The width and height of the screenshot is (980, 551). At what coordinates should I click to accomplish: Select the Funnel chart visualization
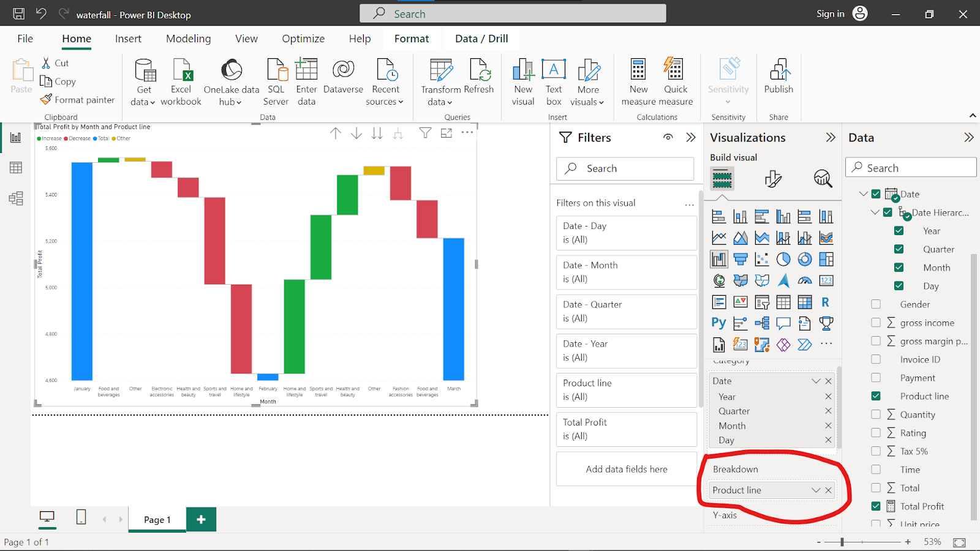(x=741, y=259)
